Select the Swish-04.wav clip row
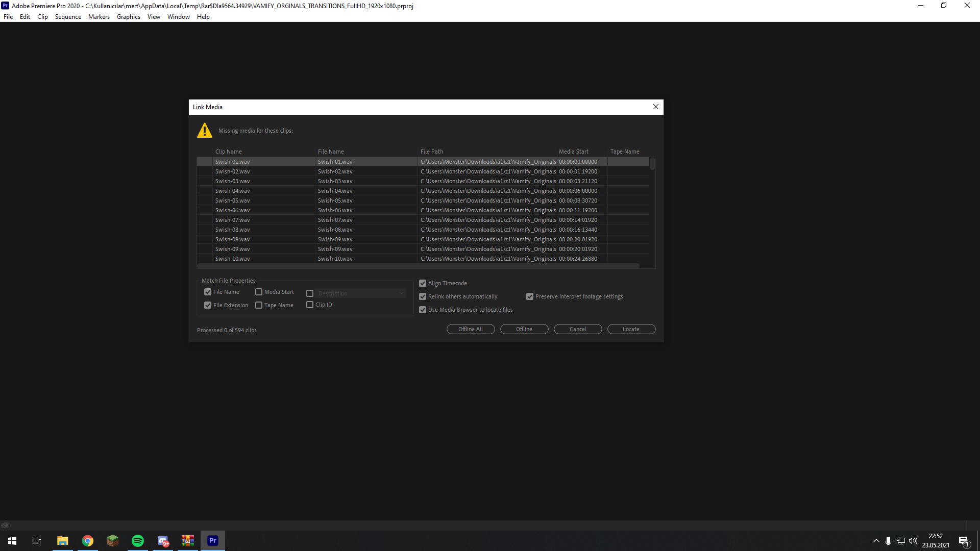 point(423,191)
